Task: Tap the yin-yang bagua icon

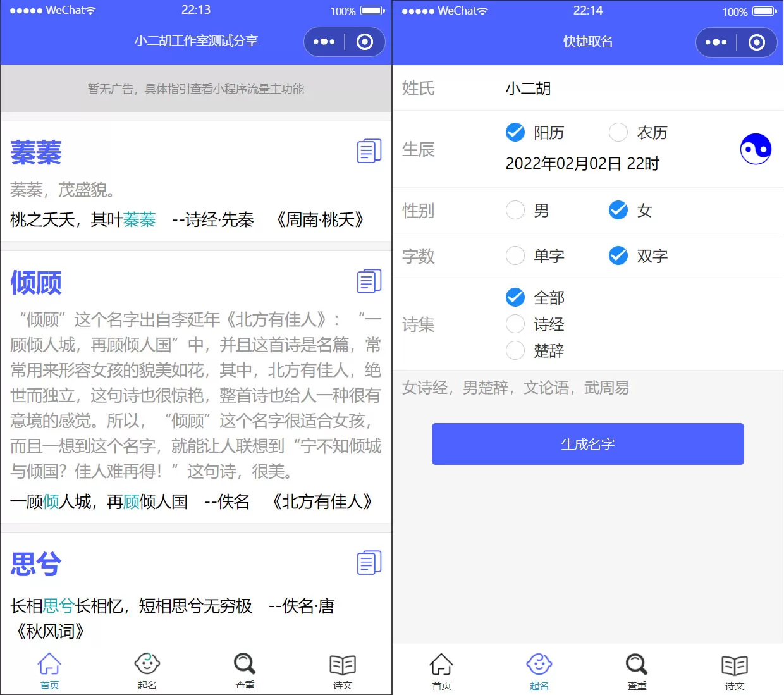Action: point(756,149)
